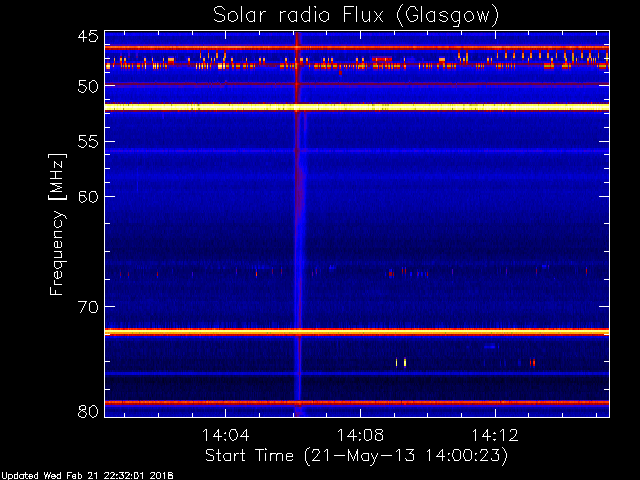Click the bright yellow band near 52 MHz
This screenshot has height=480, width=640.
tap(357, 107)
